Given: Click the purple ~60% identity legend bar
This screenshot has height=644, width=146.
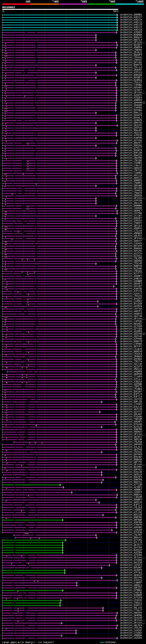Looking at the screenshot, I should pyautogui.click(x=73, y=4).
